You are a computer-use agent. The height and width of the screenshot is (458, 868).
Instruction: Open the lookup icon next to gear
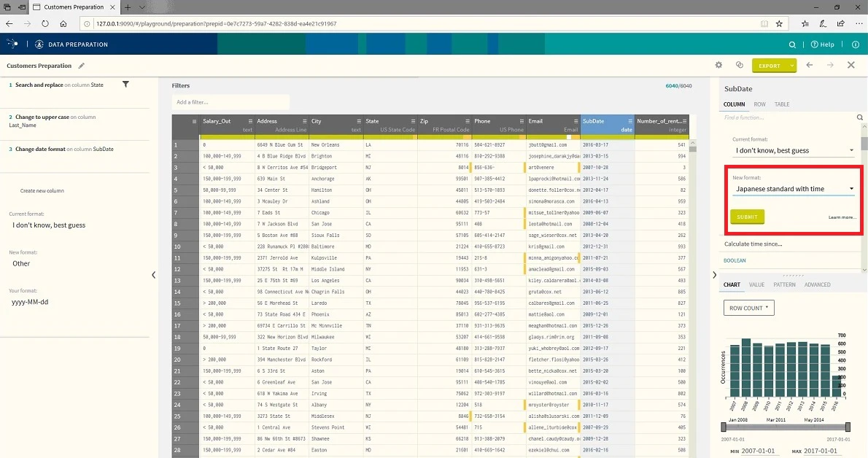click(739, 66)
